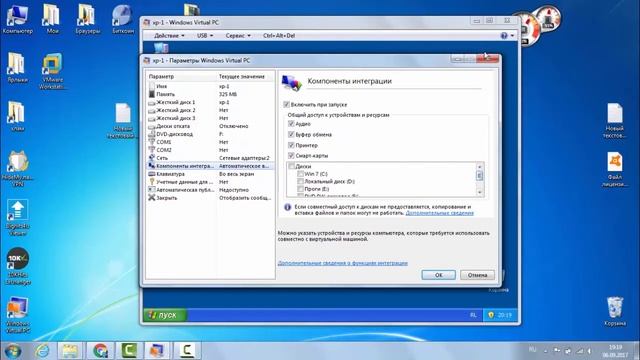Open Дополнительные сведения link about disk sharing
The image size is (640, 360).
click(x=440, y=213)
